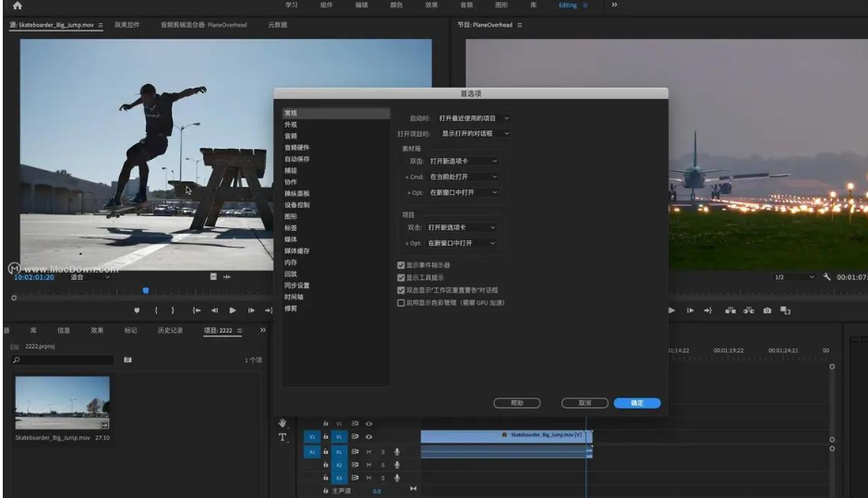Enable voice-over record on A1 track
Screen dimensions: 868x498
397,452
